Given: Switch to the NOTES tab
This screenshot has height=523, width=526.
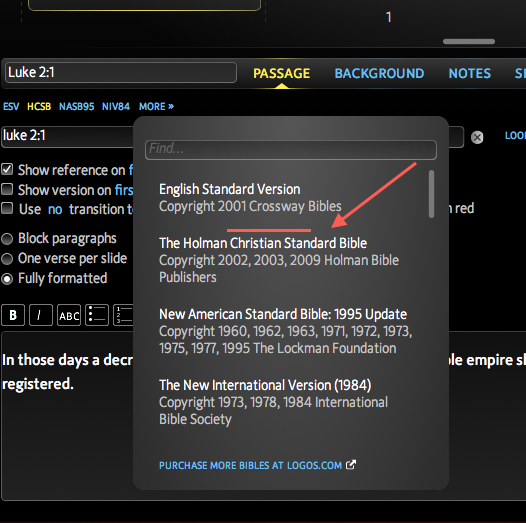Looking at the screenshot, I should (x=470, y=73).
